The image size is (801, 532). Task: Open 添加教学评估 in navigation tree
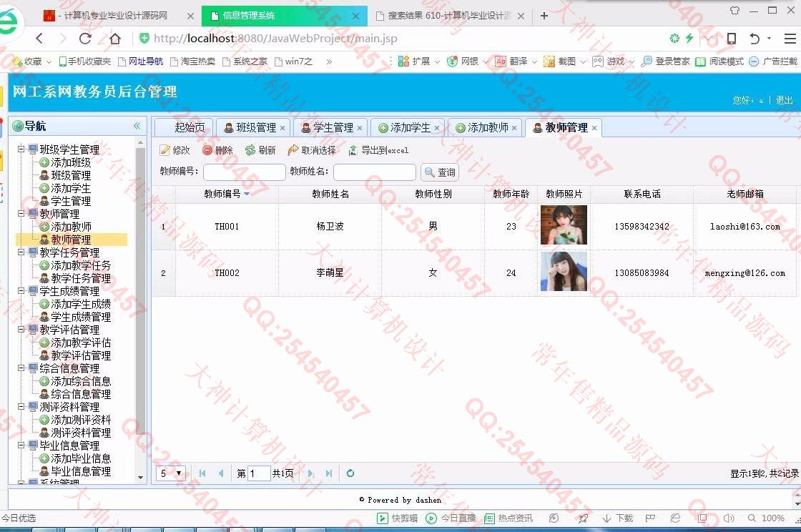point(81,342)
